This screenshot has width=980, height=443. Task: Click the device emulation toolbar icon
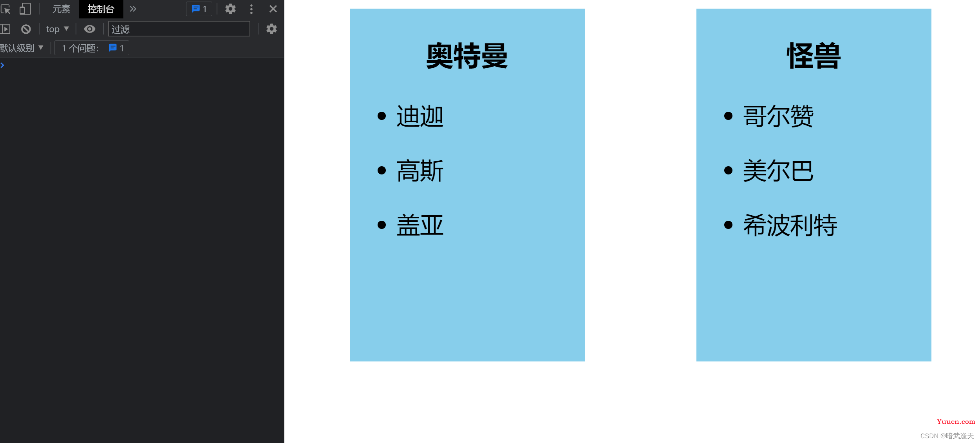(25, 9)
